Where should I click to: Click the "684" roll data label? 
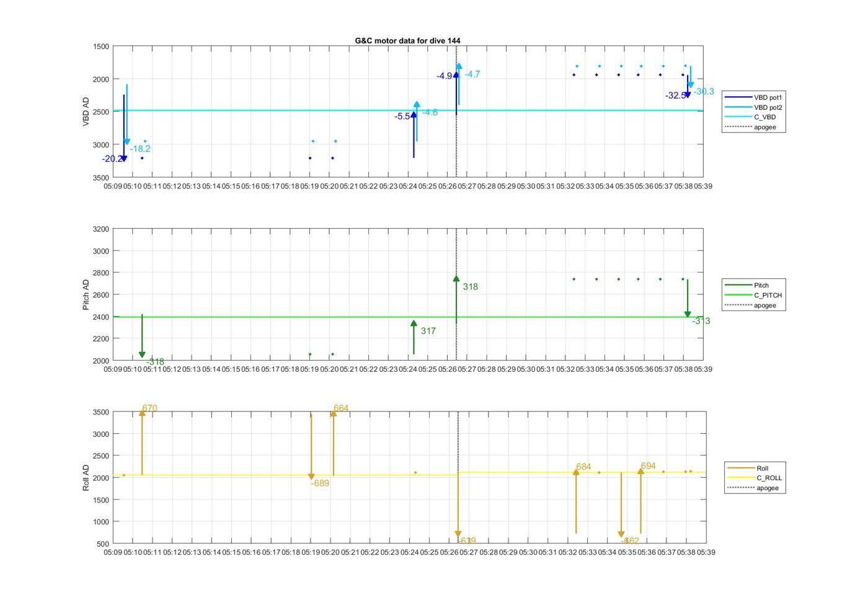(583, 467)
